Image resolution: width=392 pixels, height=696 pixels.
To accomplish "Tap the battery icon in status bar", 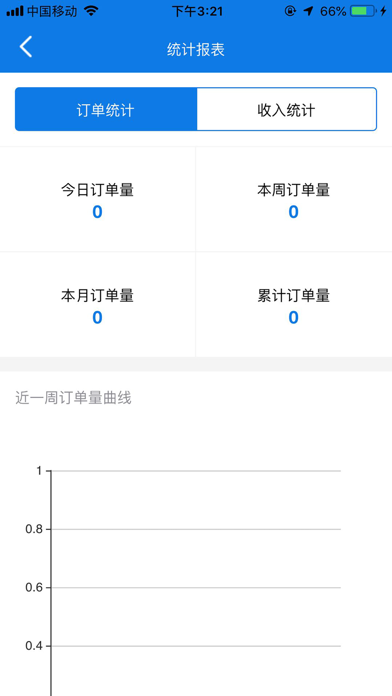I will tap(362, 12).
